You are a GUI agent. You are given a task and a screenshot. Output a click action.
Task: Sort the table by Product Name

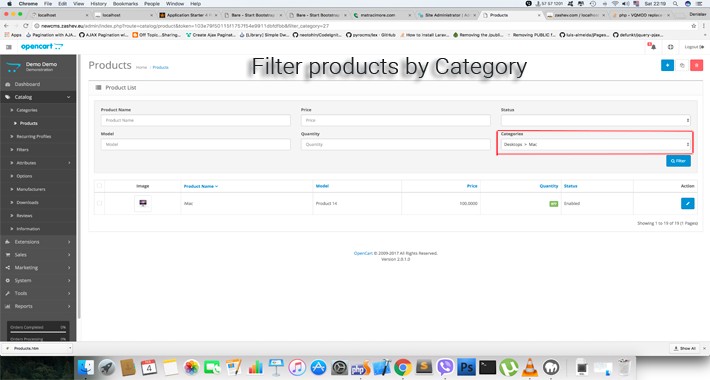(x=201, y=186)
